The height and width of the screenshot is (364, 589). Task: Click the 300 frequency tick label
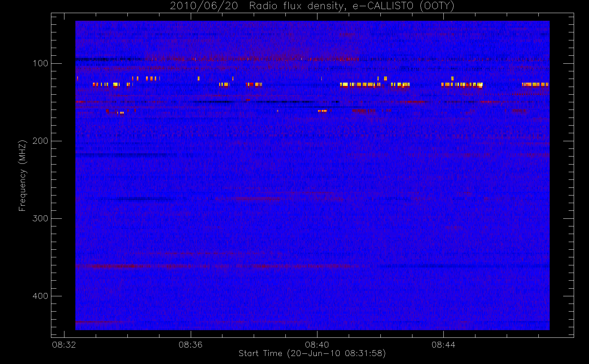click(40, 218)
